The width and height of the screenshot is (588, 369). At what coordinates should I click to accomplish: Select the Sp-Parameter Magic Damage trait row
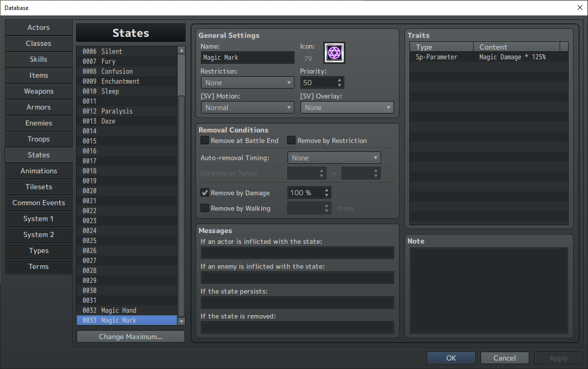pyautogui.click(x=489, y=57)
